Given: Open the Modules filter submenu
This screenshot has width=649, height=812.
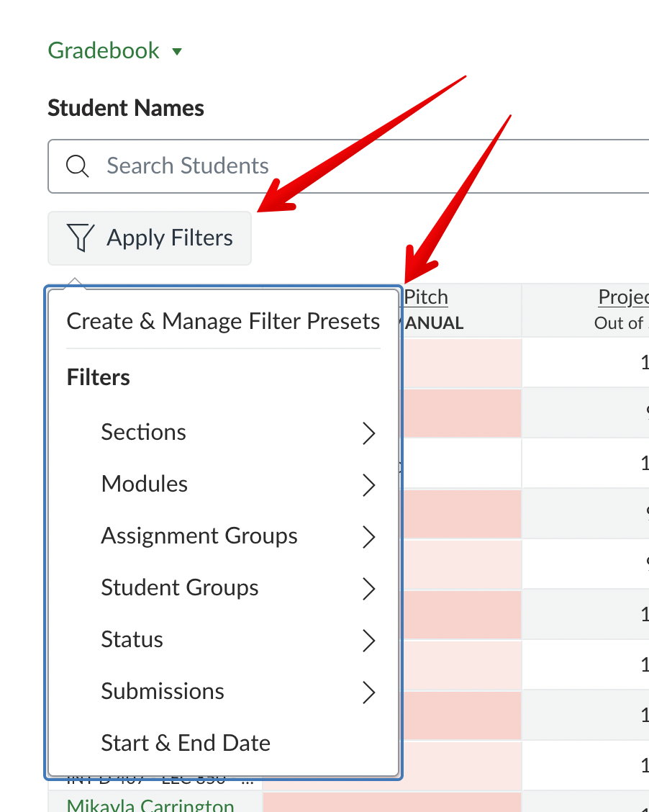Looking at the screenshot, I should [x=145, y=484].
